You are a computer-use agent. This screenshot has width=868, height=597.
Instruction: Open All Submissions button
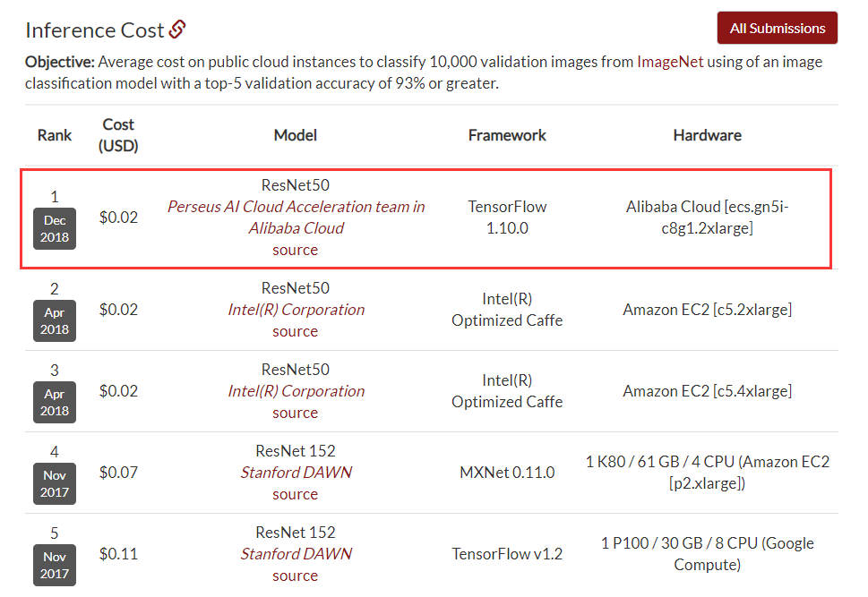(x=778, y=29)
